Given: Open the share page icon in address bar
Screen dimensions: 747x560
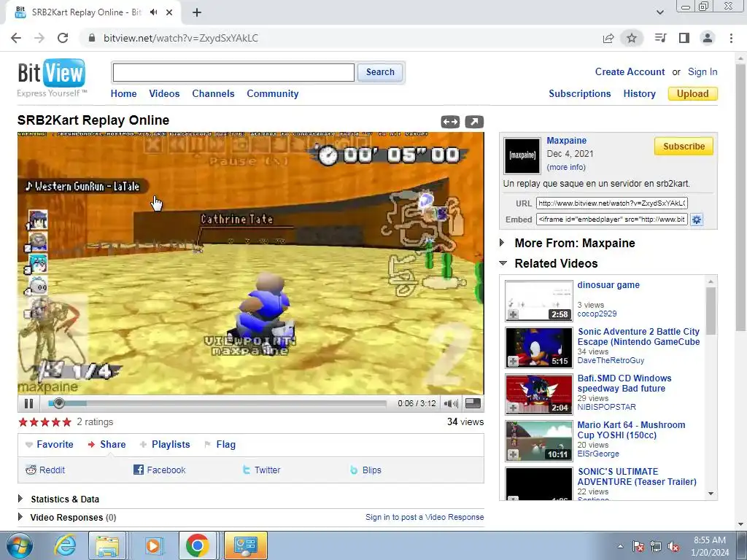Looking at the screenshot, I should click(608, 38).
